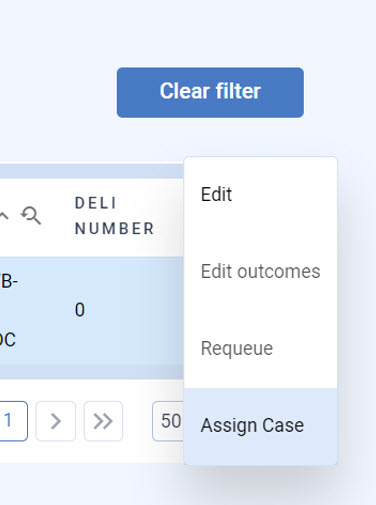Choose Assign Case from the menu
376x505 pixels.
click(260, 426)
